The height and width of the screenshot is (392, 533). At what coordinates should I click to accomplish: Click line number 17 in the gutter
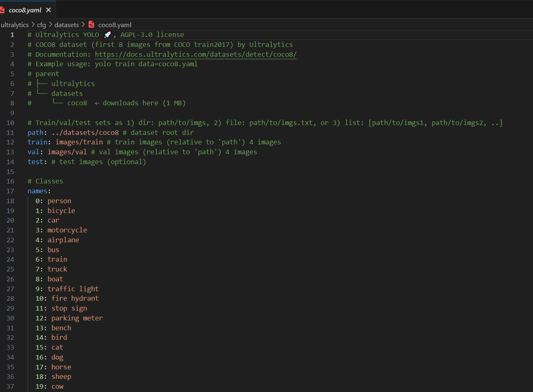pos(10,191)
